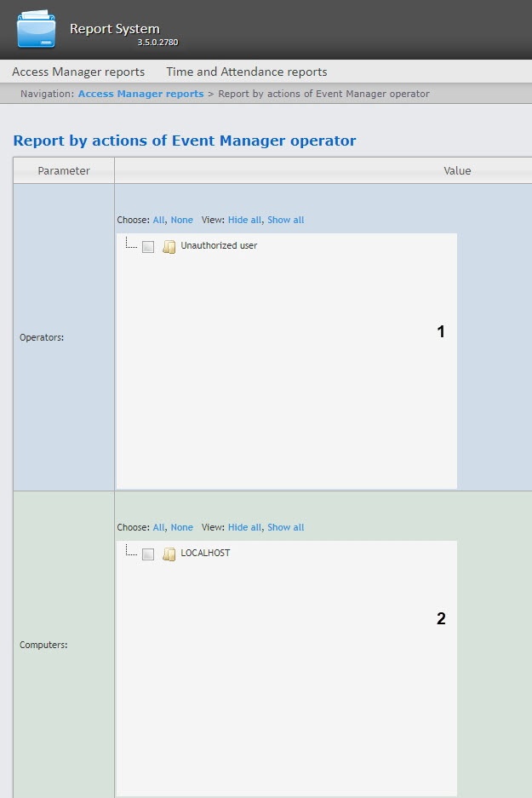Show all items in Operators tree
Screen dimensions: 532x798
(x=285, y=220)
